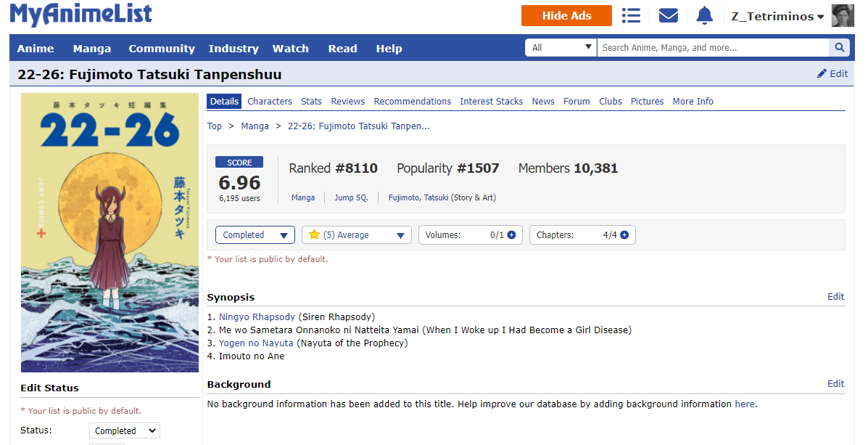Click the user profile avatar

(x=843, y=15)
